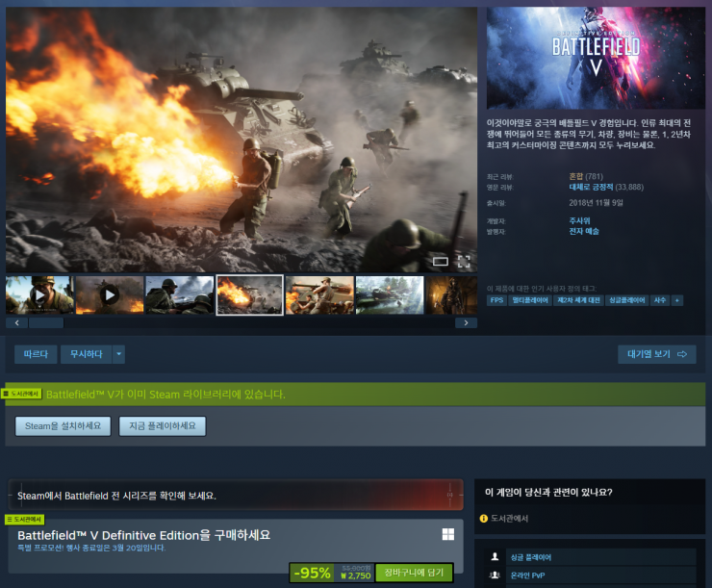This screenshot has width=712, height=588.
Task: Play the second video thumbnail in the strip
Action: [x=110, y=294]
